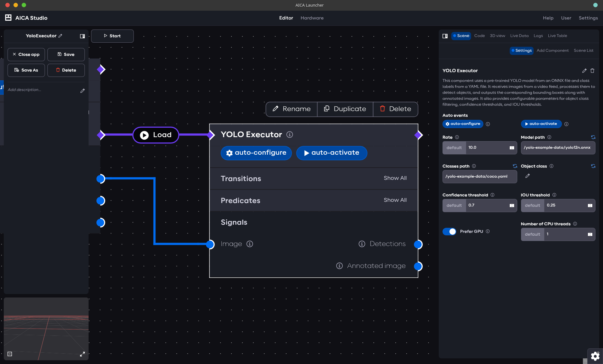The image size is (603, 364).
Task: Show All transitions on the YOLO Executor node
Action: pyautogui.click(x=395, y=178)
